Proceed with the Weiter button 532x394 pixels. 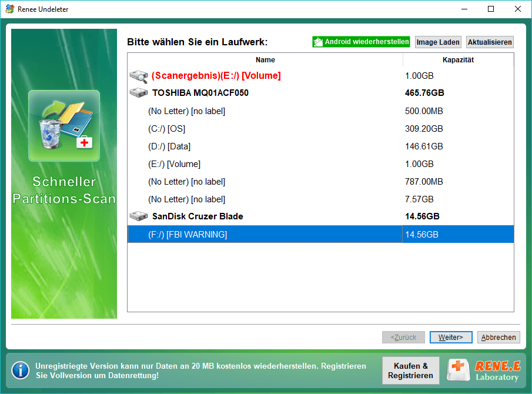(450, 338)
